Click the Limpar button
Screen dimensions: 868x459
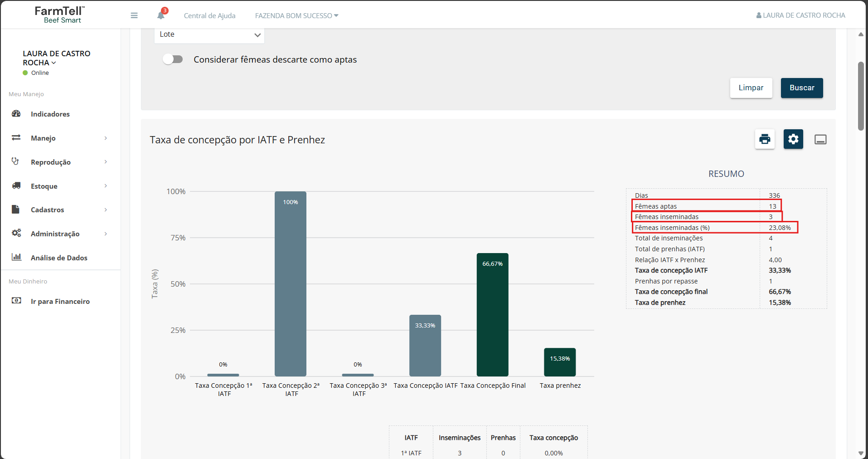coord(751,88)
